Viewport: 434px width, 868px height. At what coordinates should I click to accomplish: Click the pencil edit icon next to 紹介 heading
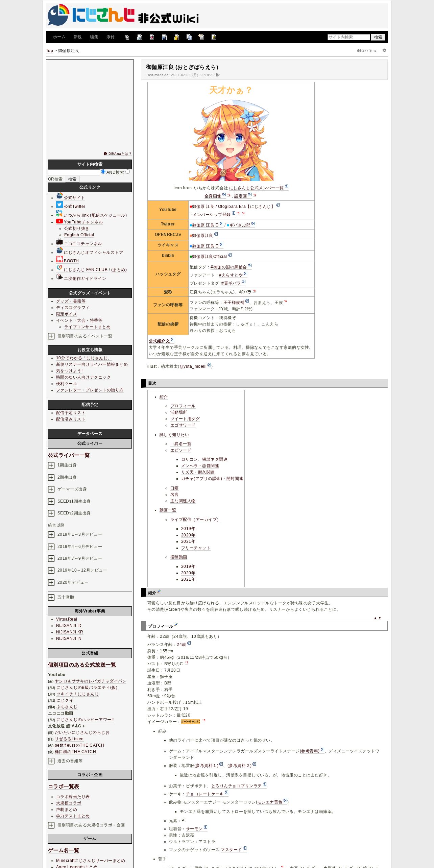pyautogui.click(x=159, y=591)
